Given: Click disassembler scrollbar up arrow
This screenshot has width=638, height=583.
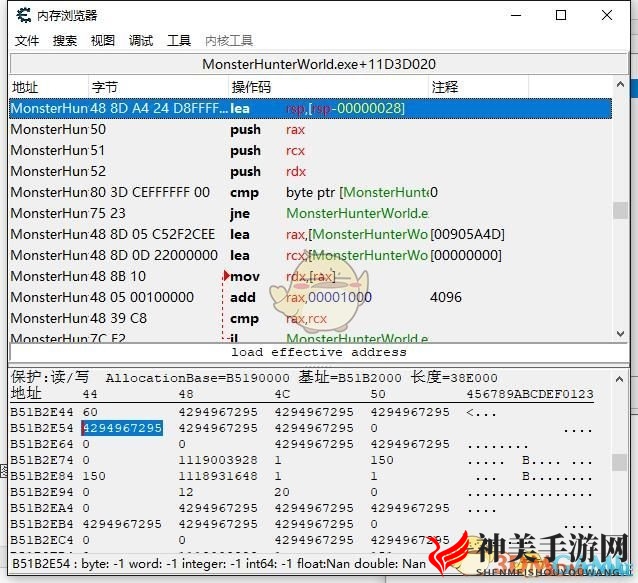Looking at the screenshot, I should pyautogui.click(x=620, y=85).
